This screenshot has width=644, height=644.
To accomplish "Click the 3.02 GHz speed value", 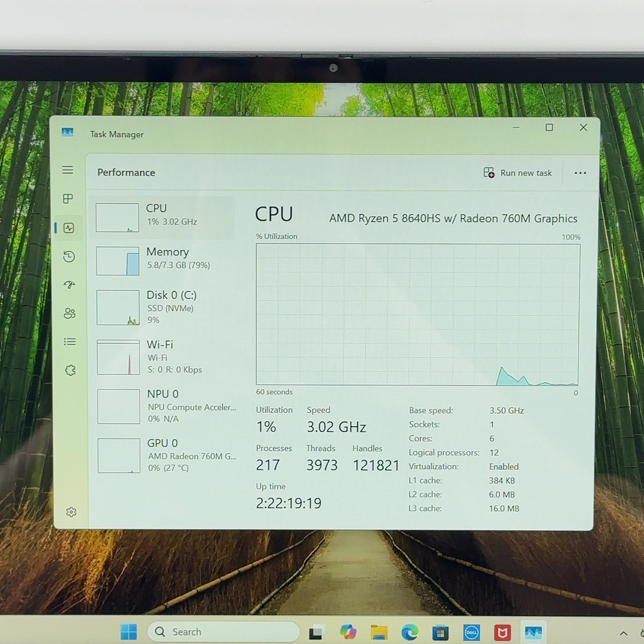I will pyautogui.click(x=336, y=427).
